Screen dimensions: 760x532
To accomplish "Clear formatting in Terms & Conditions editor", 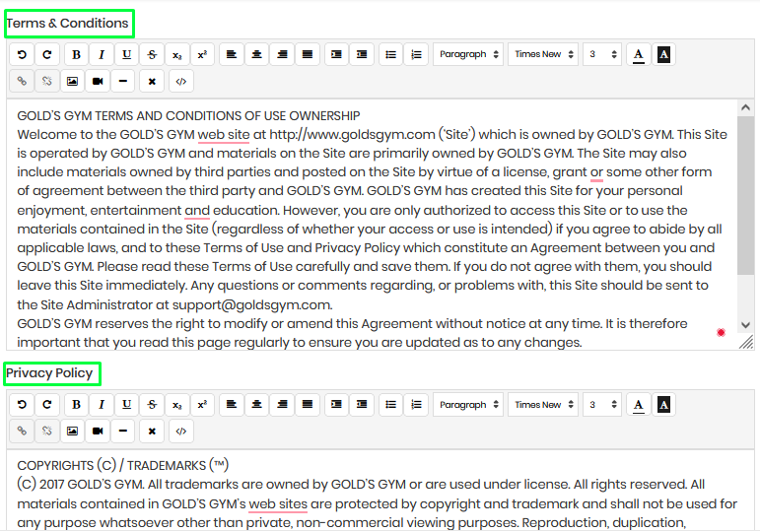I will [152, 81].
